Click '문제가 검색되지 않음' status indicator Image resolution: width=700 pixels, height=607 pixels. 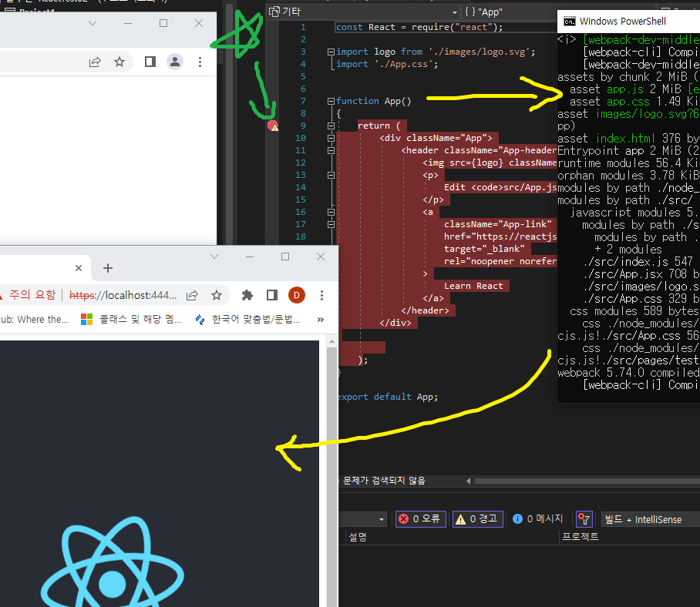(x=384, y=481)
